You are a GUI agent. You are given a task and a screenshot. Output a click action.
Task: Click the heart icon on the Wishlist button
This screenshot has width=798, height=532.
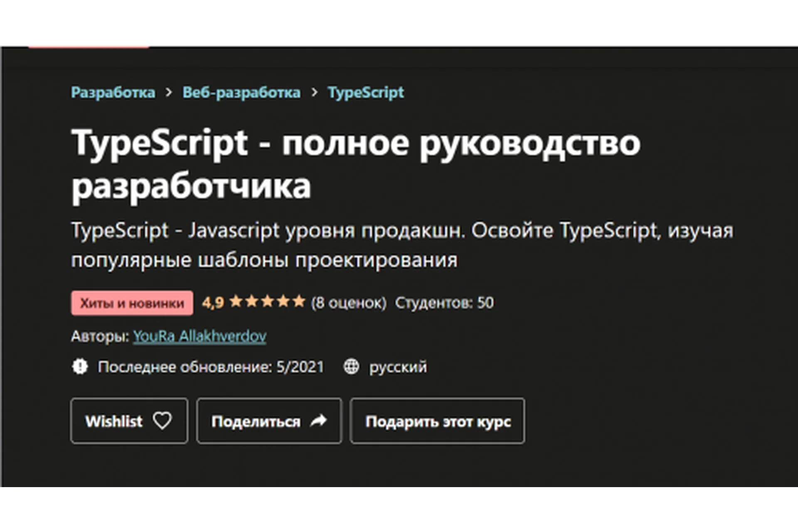[162, 421]
